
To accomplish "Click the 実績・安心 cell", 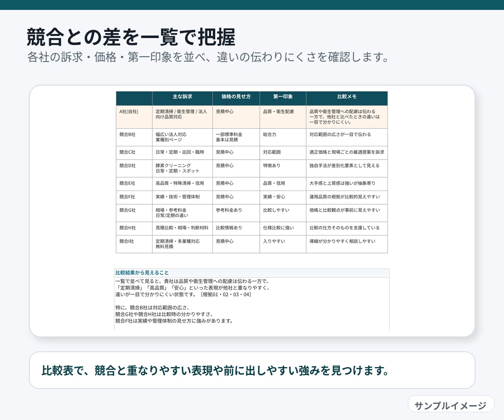I will click(283, 198).
